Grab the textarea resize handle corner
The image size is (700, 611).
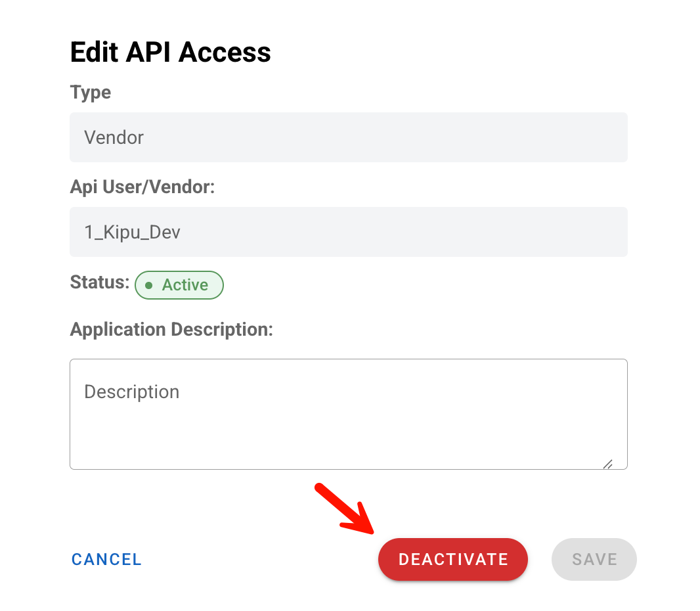pyautogui.click(x=607, y=464)
